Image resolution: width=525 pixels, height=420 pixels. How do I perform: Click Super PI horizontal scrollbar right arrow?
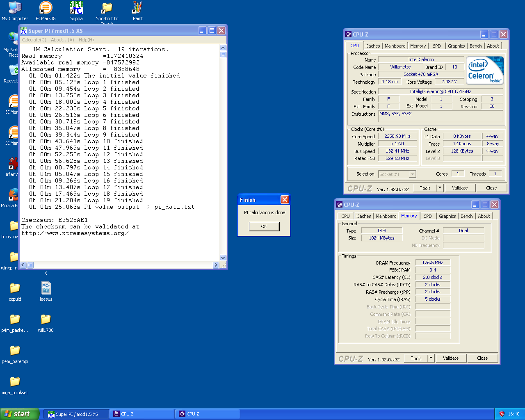pyautogui.click(x=216, y=265)
